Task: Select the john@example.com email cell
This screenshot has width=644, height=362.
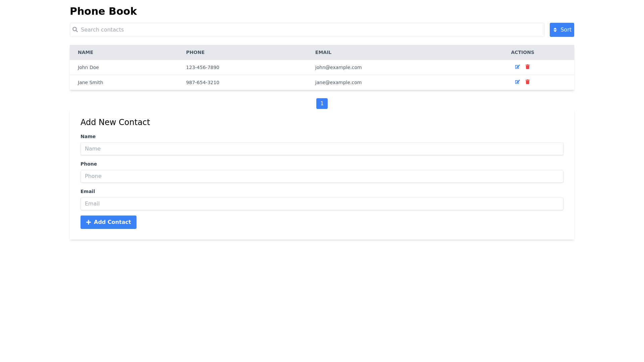Action: pos(338,67)
